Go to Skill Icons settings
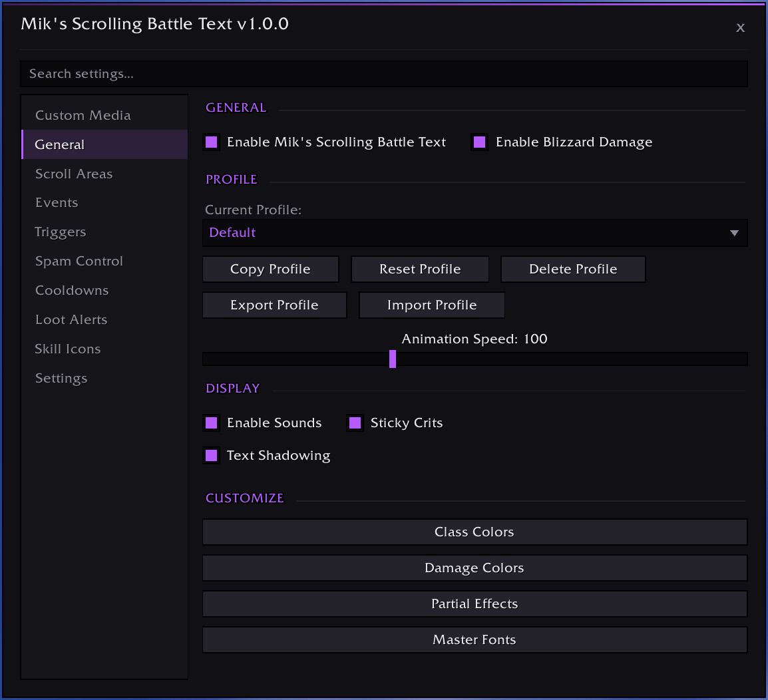Screen dimensions: 768x700 (x=104, y=349)
